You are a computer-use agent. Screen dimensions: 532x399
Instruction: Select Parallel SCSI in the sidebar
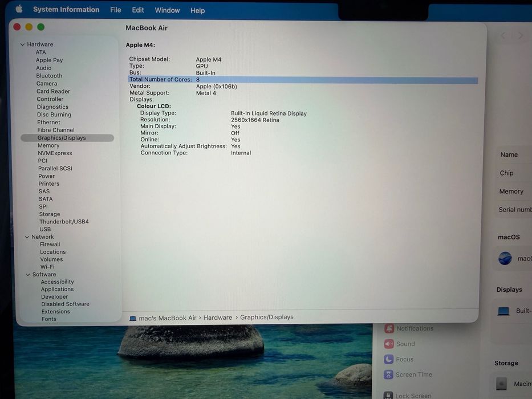[55, 168]
